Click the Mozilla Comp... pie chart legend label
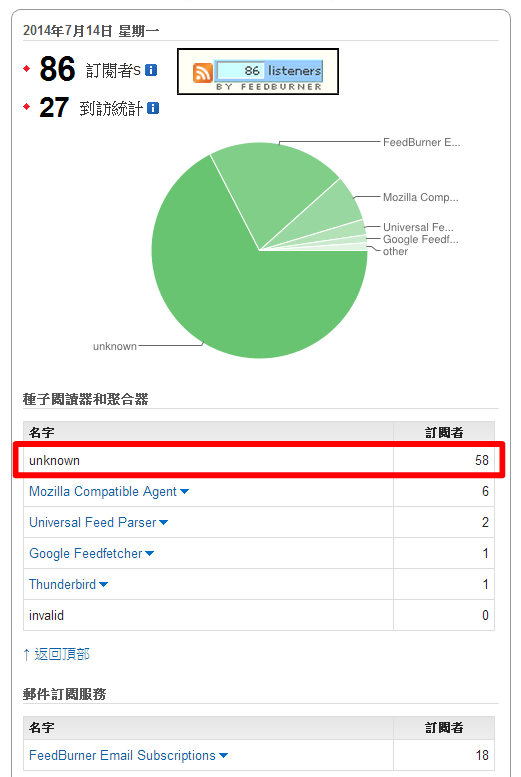Viewport: 521px width, 777px height. (x=420, y=197)
